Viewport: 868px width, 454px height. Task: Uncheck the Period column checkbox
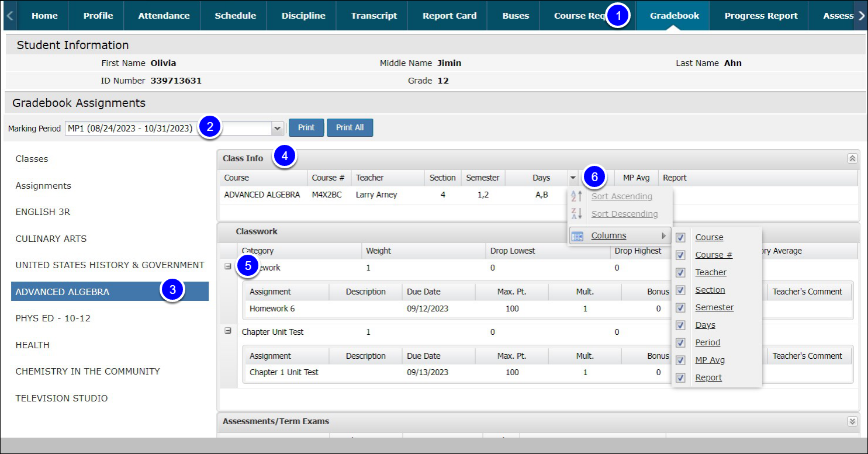(680, 342)
